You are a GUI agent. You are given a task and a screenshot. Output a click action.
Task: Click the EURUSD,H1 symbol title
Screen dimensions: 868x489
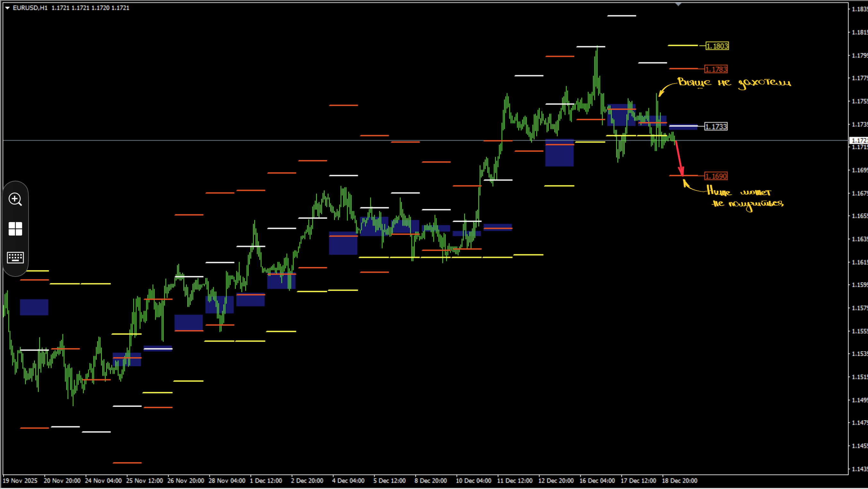tap(30, 8)
